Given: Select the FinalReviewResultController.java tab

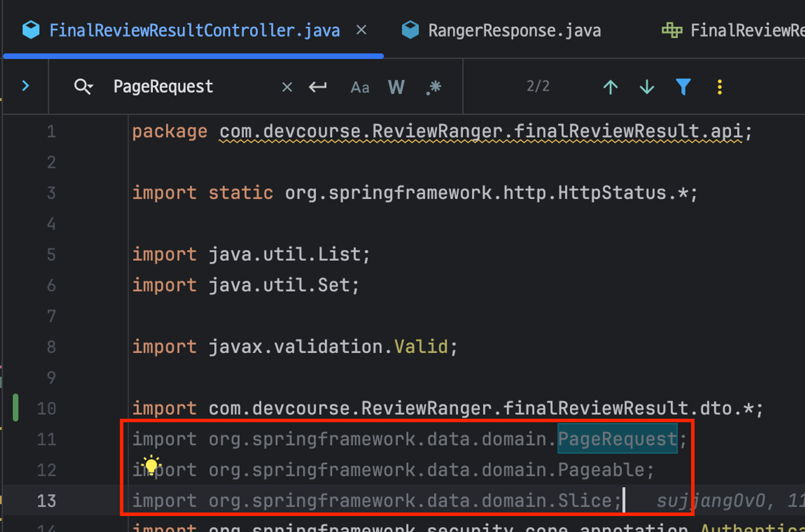Looking at the screenshot, I should click(194, 31).
